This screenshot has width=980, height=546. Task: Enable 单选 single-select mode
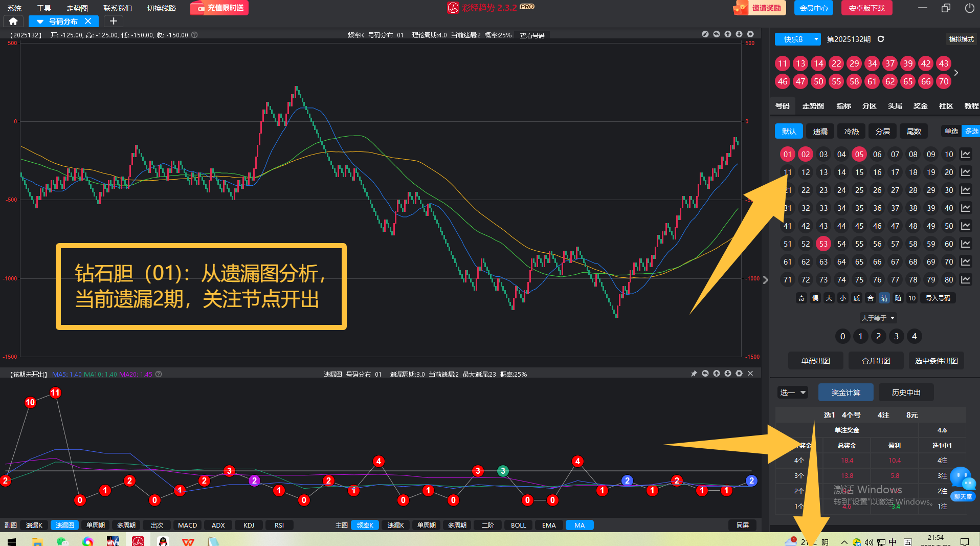[951, 131]
